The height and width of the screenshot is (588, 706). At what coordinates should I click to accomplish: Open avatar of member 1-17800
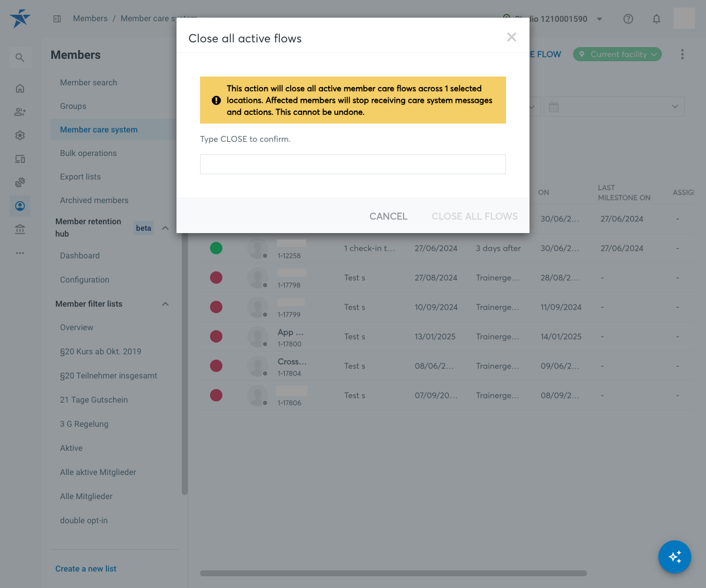point(258,337)
